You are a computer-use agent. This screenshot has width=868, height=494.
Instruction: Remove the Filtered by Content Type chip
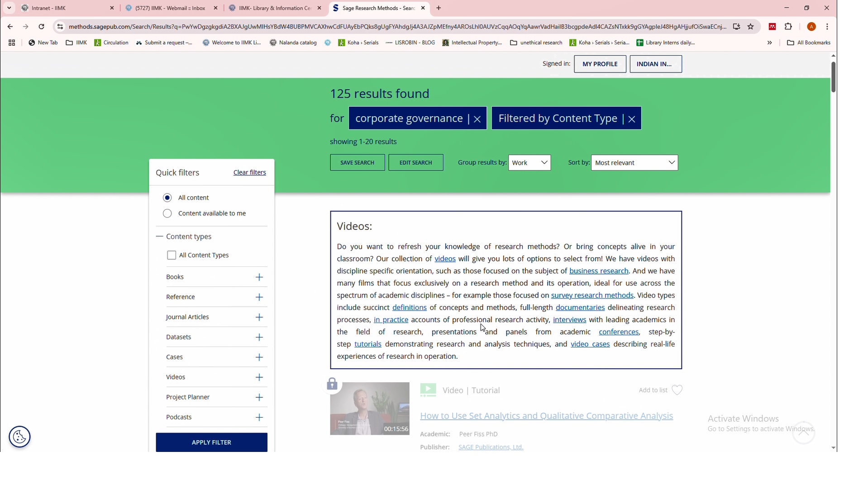click(632, 119)
